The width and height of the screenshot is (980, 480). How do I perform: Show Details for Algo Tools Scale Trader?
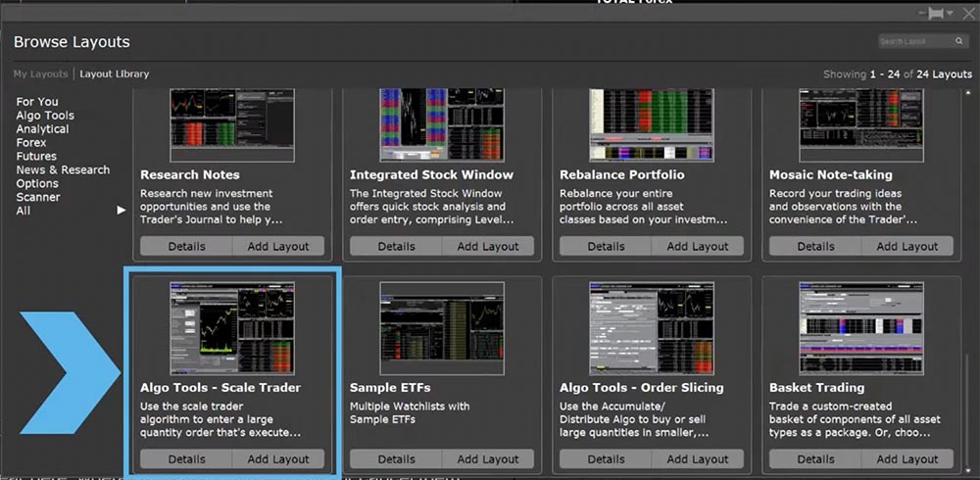186,458
